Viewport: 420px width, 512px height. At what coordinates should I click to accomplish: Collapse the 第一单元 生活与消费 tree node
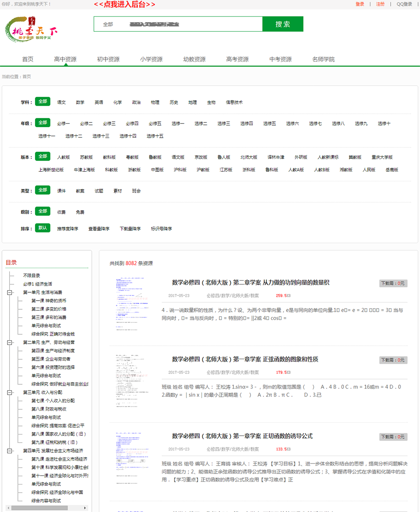coord(9,292)
